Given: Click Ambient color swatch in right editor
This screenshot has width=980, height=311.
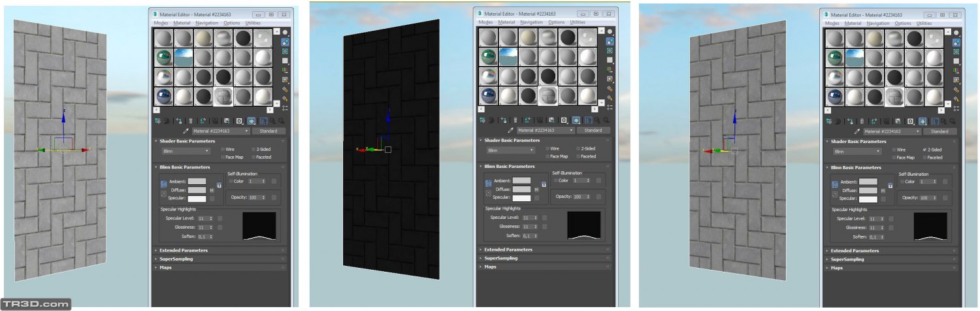Looking at the screenshot, I should (868, 182).
